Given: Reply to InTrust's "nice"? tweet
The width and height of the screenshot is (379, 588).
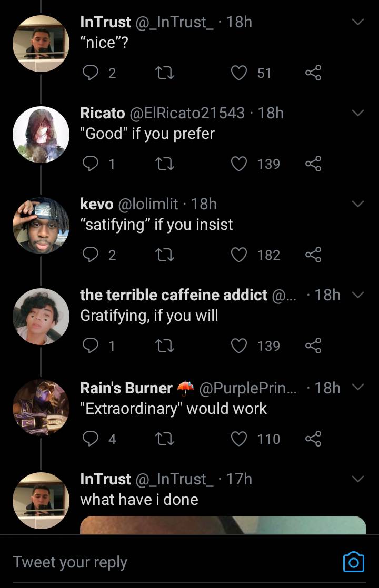Looking at the screenshot, I should pyautogui.click(x=92, y=73).
